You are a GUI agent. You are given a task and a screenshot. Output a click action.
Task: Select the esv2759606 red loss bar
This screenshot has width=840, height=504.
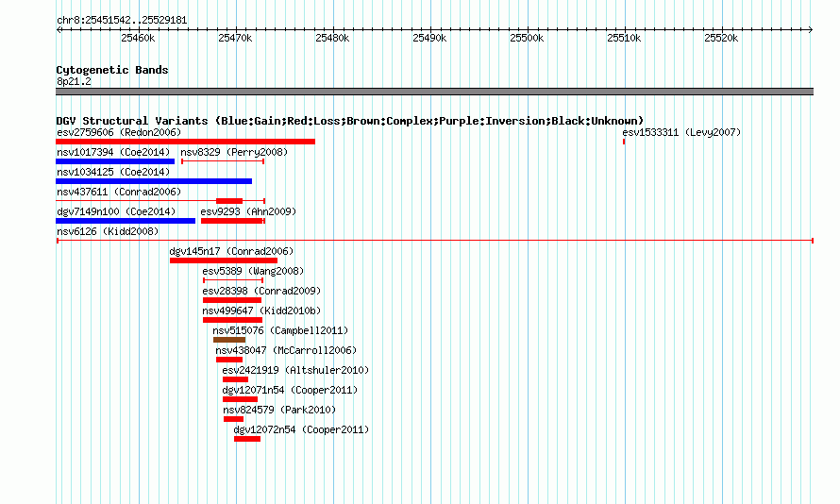185,142
